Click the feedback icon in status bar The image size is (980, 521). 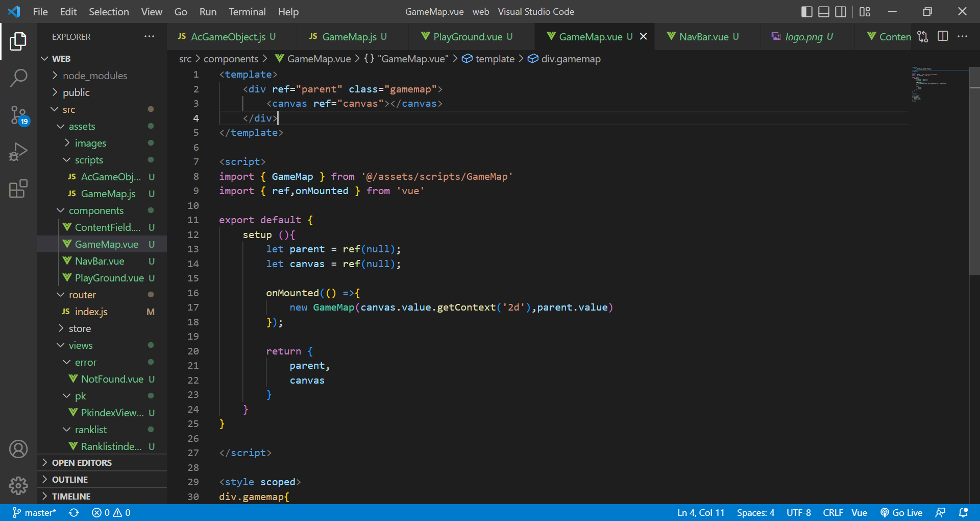[940, 512]
